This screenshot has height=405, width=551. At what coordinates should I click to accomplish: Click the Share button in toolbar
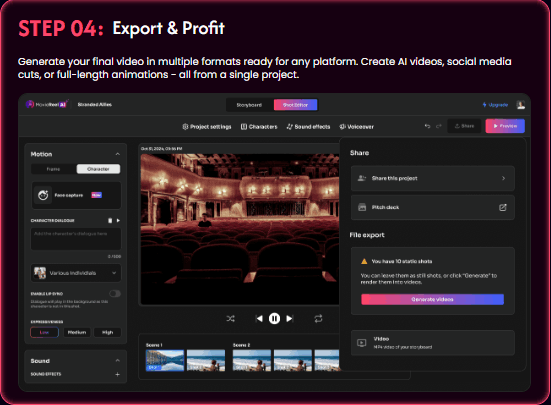(464, 126)
